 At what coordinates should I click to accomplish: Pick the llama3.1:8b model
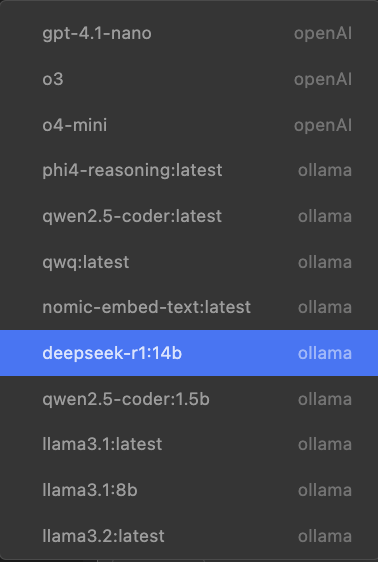tap(189, 490)
